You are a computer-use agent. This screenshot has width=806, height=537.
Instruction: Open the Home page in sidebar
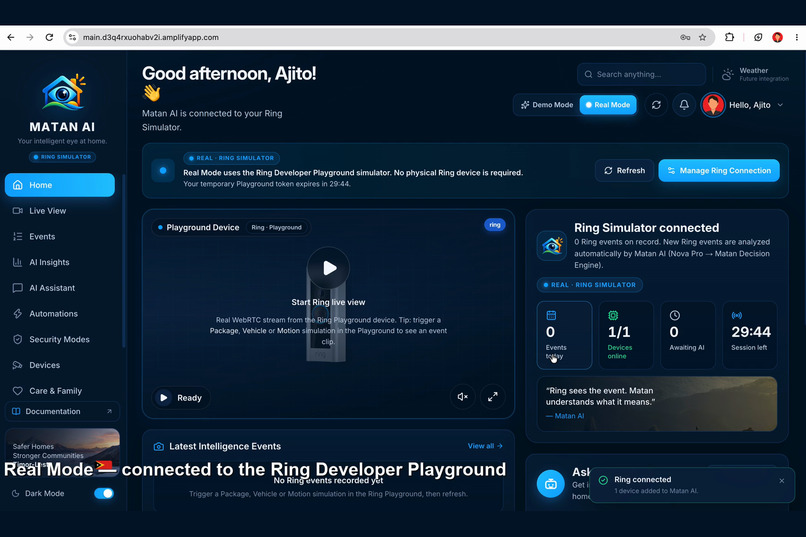point(60,185)
